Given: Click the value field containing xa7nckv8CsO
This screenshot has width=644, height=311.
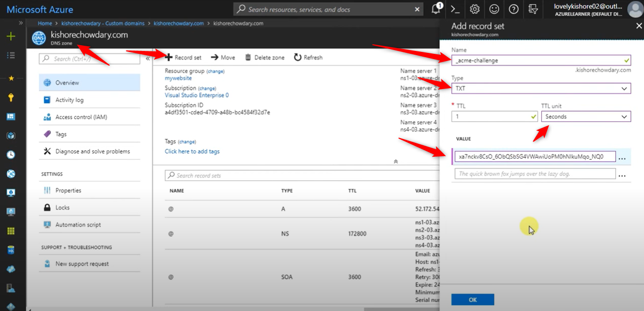Looking at the screenshot, I should 535,157.
